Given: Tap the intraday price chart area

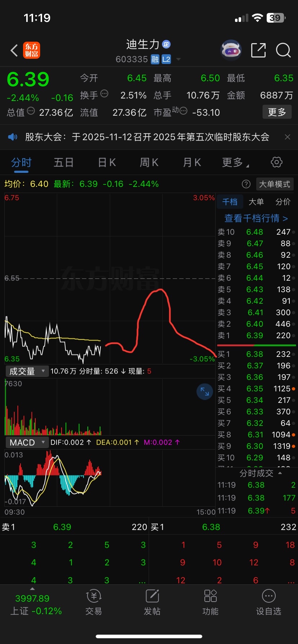Looking at the screenshot, I should 110,279.
